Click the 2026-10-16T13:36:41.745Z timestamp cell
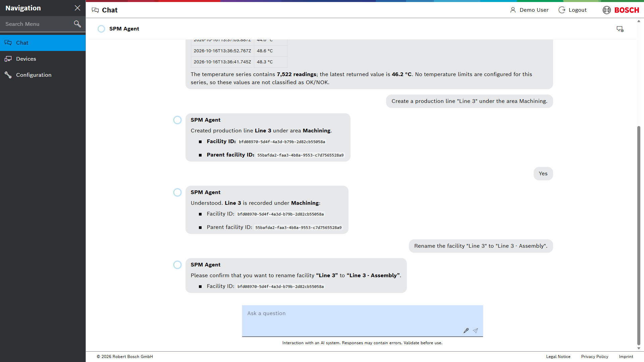 222,62
